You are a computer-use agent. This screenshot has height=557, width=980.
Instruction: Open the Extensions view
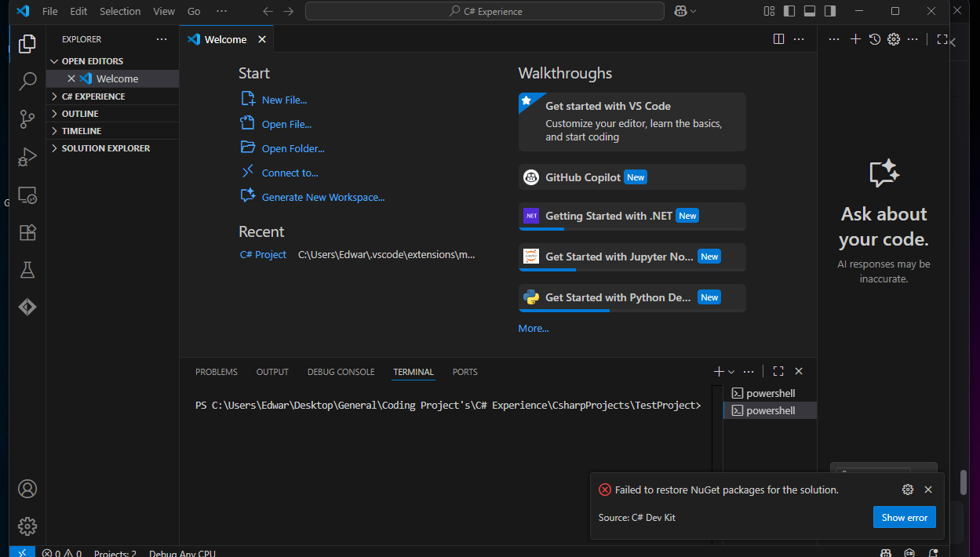pos(27,232)
